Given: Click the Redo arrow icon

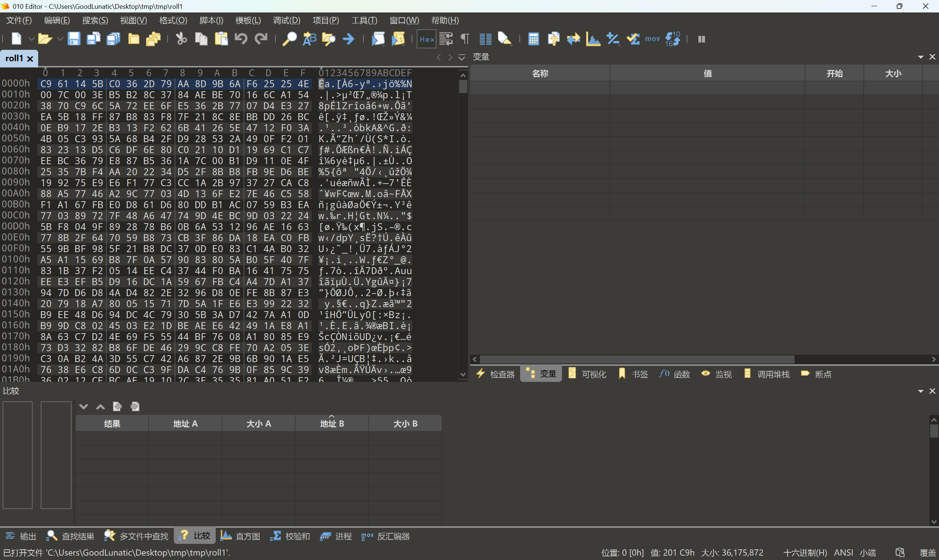Looking at the screenshot, I should [261, 39].
